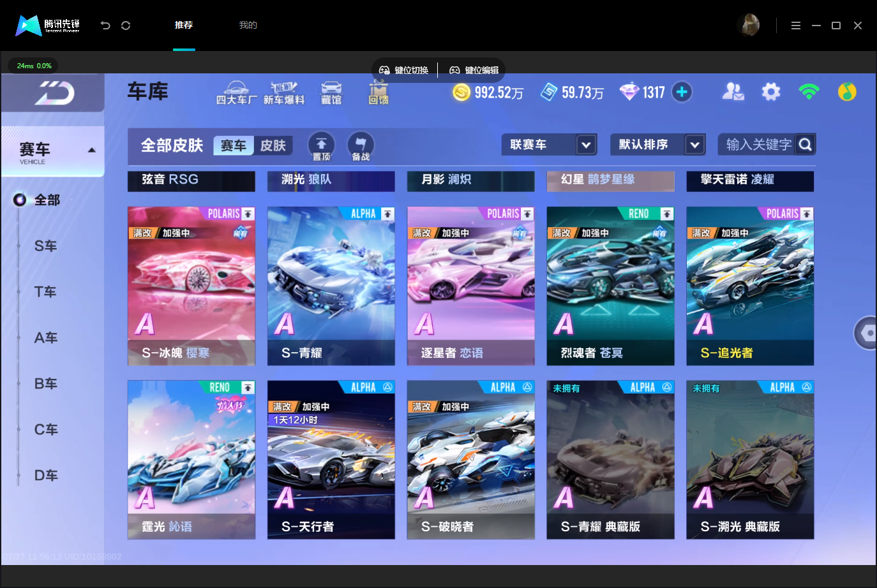Select the 全部 category in the sidebar
The image size is (877, 588).
point(47,200)
